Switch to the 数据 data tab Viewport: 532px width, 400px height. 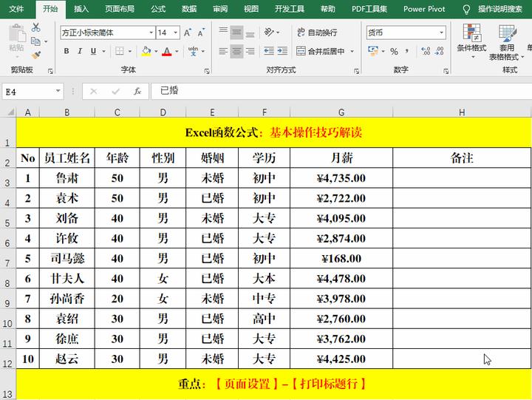coord(189,9)
